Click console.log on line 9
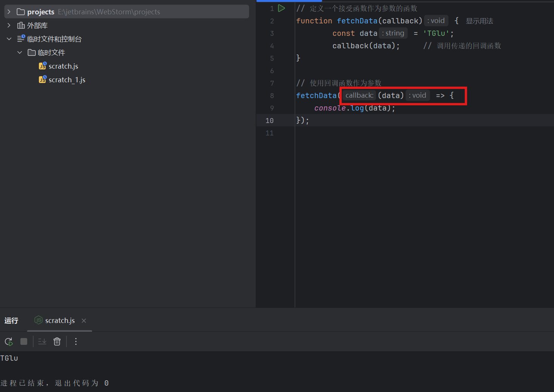The height and width of the screenshot is (392, 554). (x=339, y=108)
